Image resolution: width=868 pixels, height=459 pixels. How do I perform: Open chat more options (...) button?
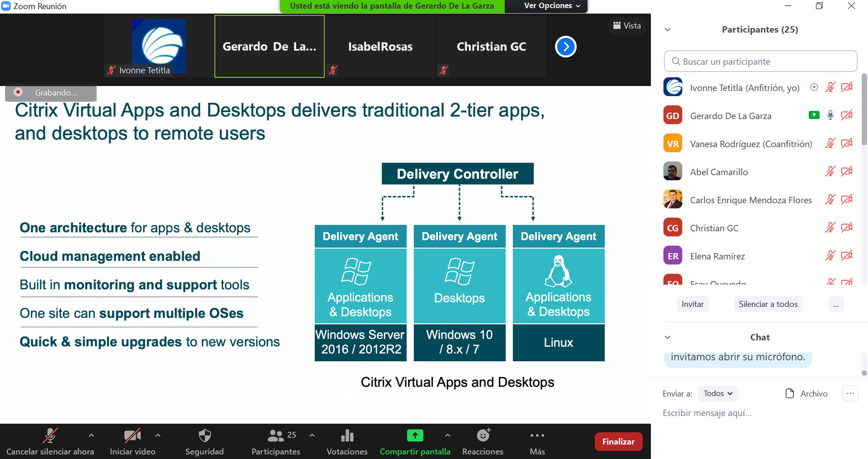(x=850, y=394)
